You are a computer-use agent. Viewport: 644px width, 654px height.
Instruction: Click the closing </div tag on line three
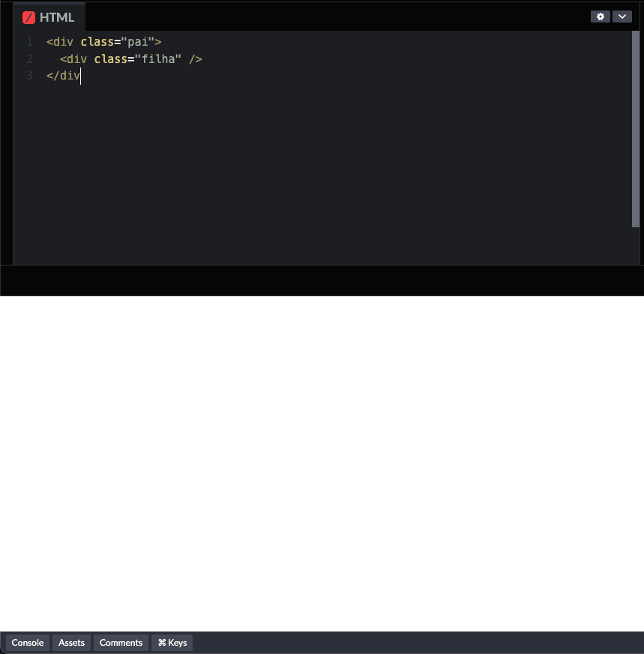(63, 75)
